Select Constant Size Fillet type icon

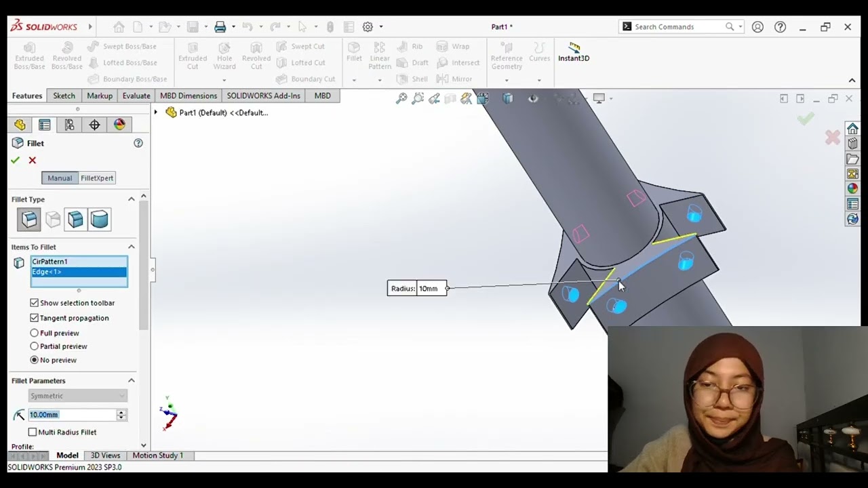[x=29, y=220]
